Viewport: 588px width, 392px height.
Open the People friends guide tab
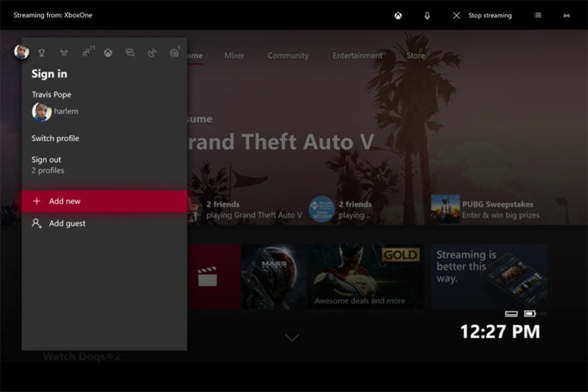tap(88, 52)
